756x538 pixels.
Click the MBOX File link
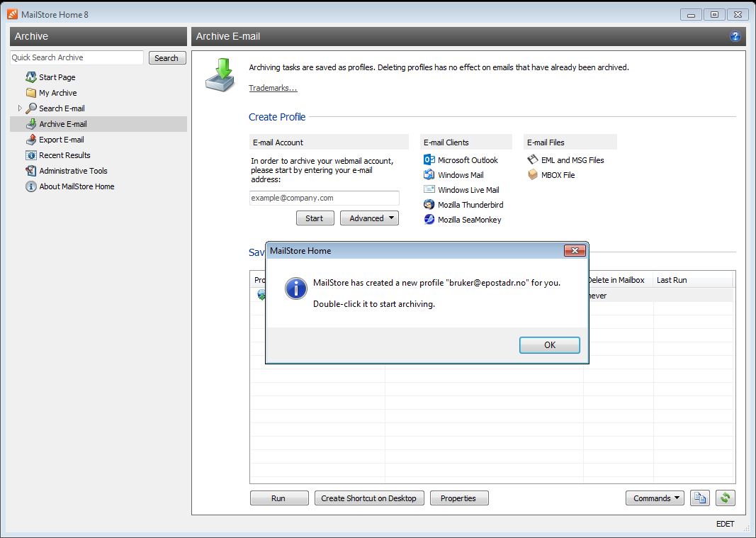tap(558, 174)
